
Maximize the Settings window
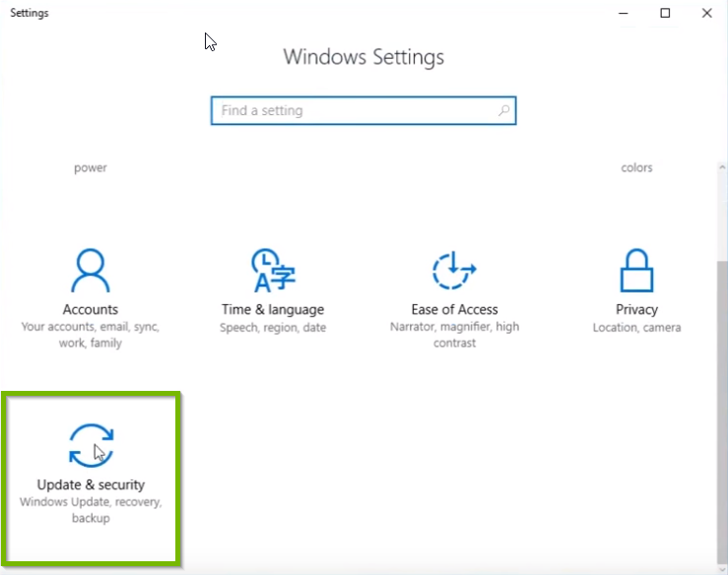(665, 13)
